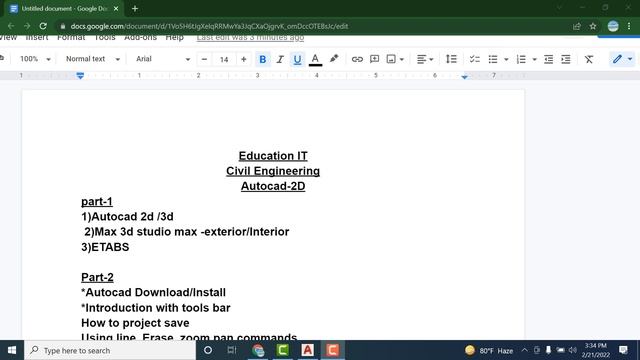640x360 pixels.
Task: Open line and paragraph spacing
Action: pyautogui.click(x=451, y=59)
